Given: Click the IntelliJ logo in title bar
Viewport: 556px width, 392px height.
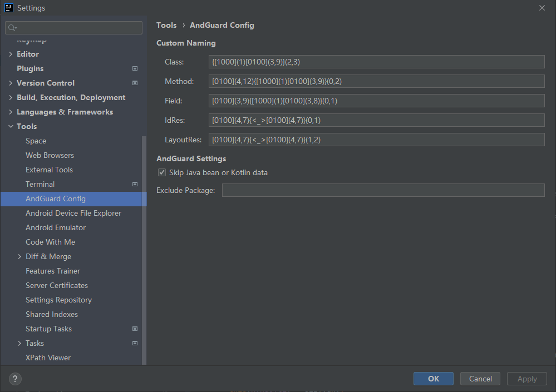Looking at the screenshot, I should point(8,8).
